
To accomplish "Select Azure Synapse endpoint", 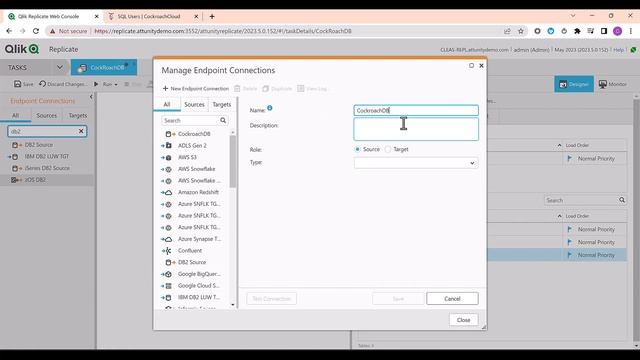I will pos(199,239).
